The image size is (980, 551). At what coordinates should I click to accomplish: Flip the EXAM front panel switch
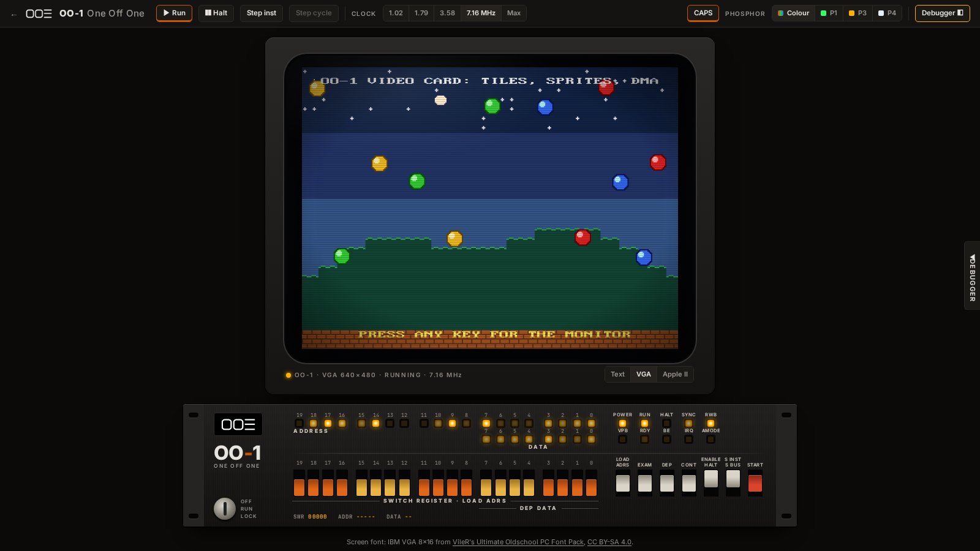point(644,483)
